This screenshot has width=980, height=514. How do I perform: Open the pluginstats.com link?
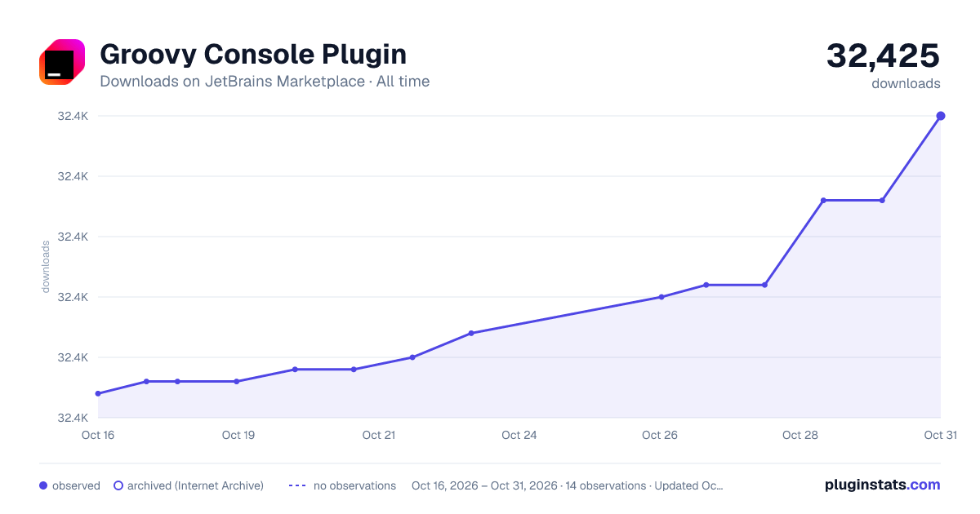click(x=882, y=485)
